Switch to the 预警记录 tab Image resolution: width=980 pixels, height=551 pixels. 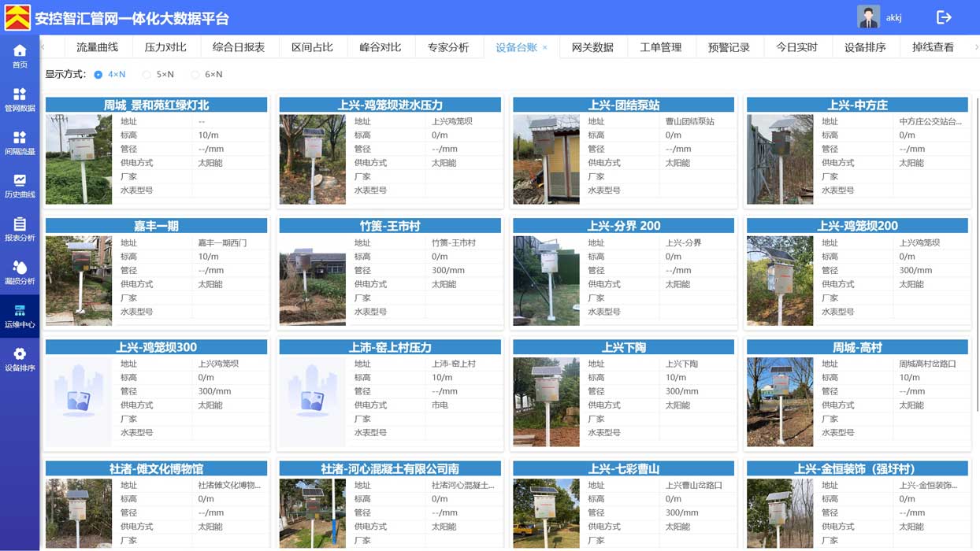728,47
